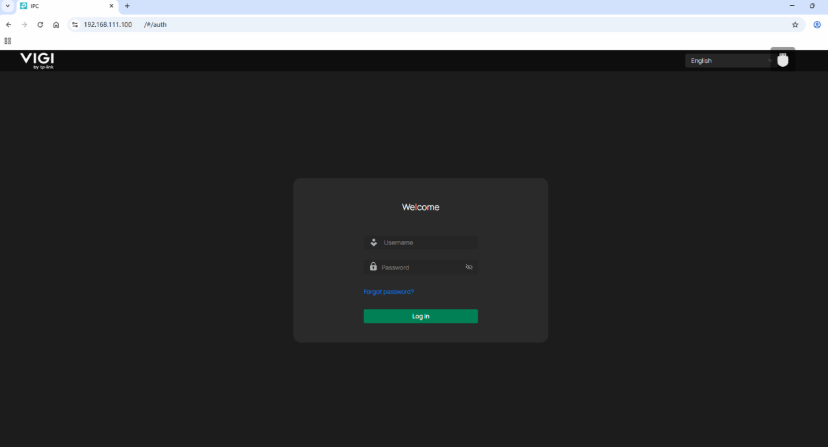The width and height of the screenshot is (828, 447).
Task: Bookmark this page with the star icon
Action: pos(795,24)
